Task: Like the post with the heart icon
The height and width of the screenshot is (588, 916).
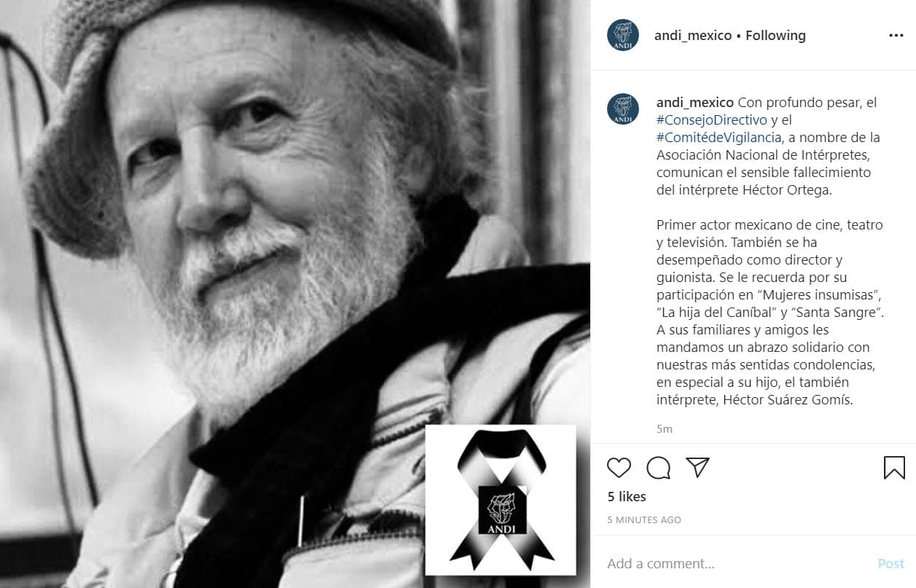Action: [x=619, y=467]
